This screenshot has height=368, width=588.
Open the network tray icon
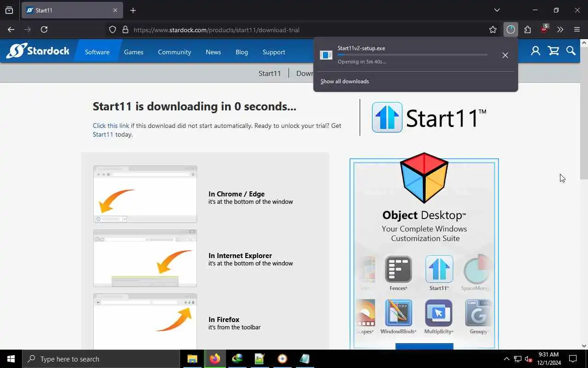518,359
